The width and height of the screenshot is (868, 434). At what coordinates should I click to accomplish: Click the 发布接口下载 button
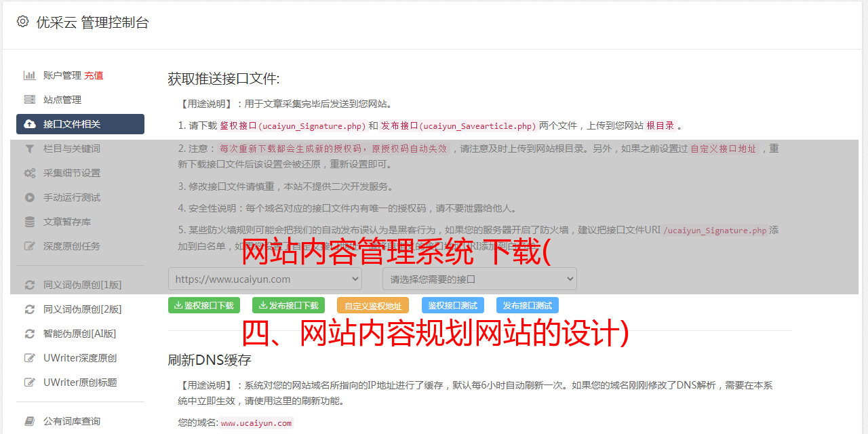click(288, 305)
